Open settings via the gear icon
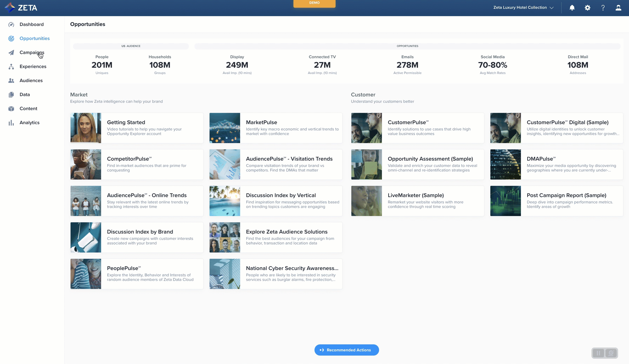 point(587,8)
